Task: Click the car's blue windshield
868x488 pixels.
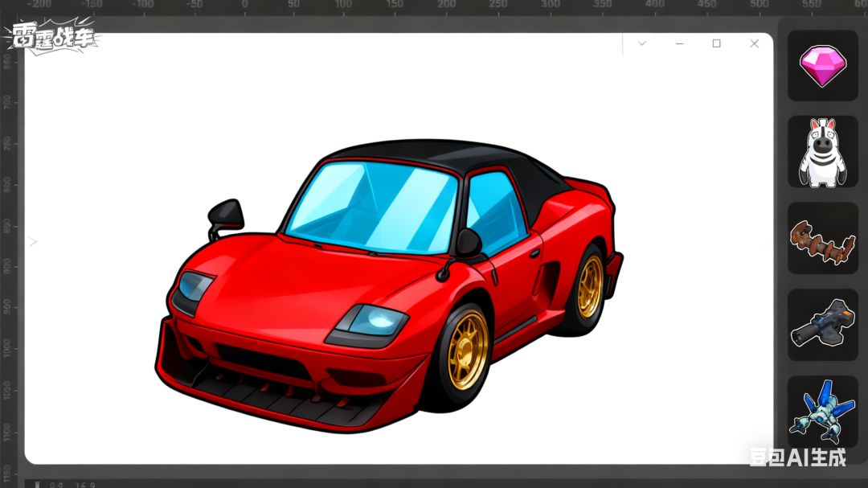Action: [371, 206]
